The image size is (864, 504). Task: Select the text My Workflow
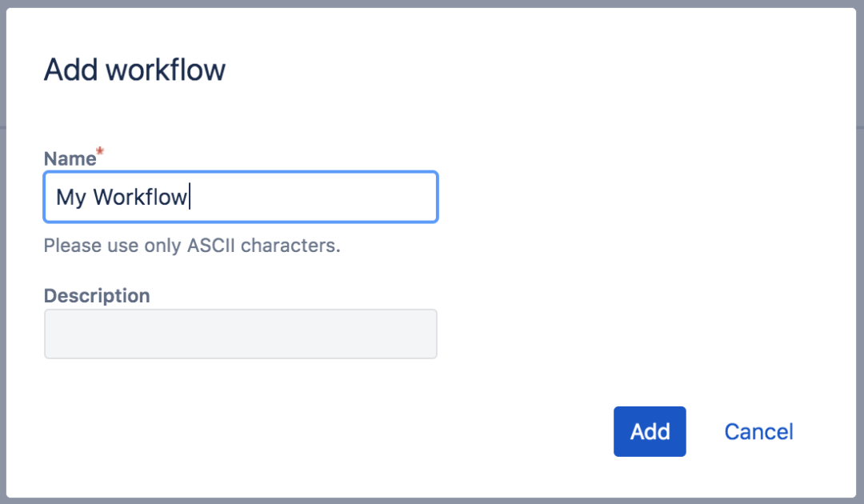(x=121, y=197)
